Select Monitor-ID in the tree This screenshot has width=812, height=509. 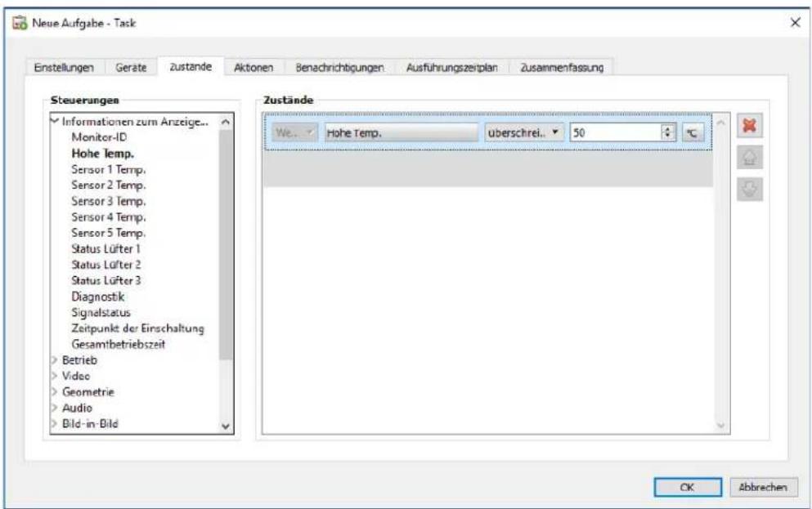99,137
